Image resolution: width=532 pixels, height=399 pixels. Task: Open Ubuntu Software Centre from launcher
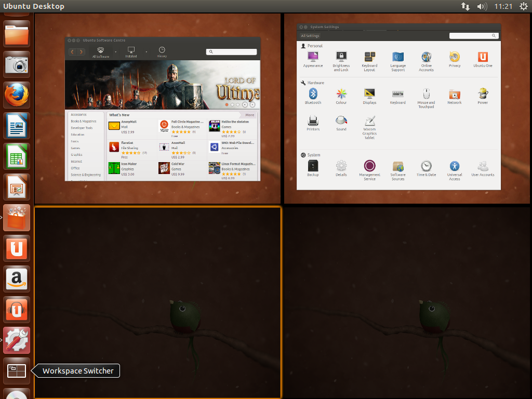(17, 218)
